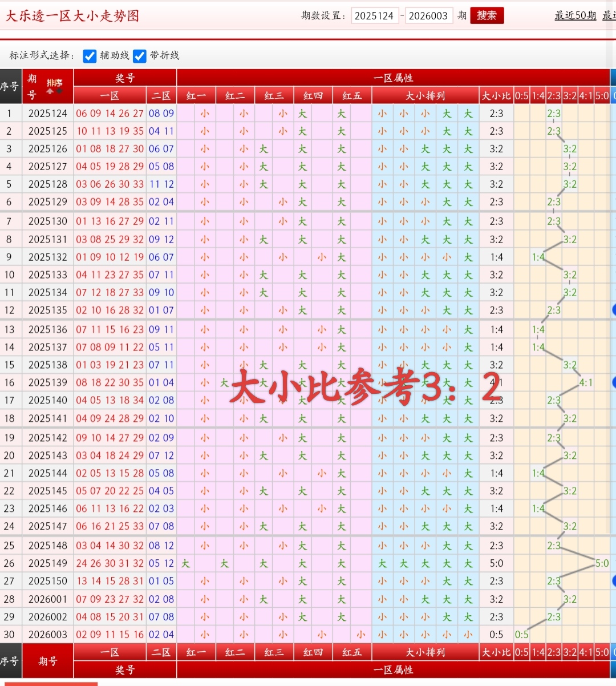Click the blue dot beside row 2025139
616x686 pixels.
pyautogui.click(x=614, y=382)
